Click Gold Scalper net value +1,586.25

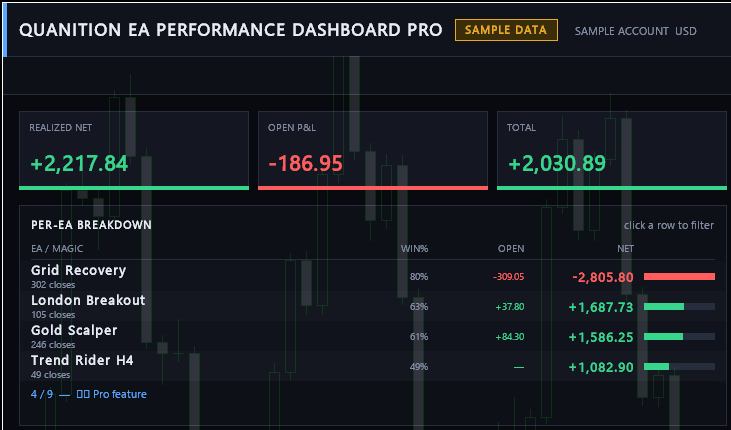(601, 337)
